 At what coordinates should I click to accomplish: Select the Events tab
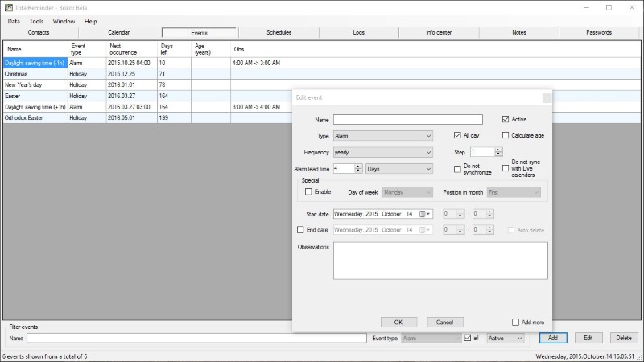tap(199, 33)
